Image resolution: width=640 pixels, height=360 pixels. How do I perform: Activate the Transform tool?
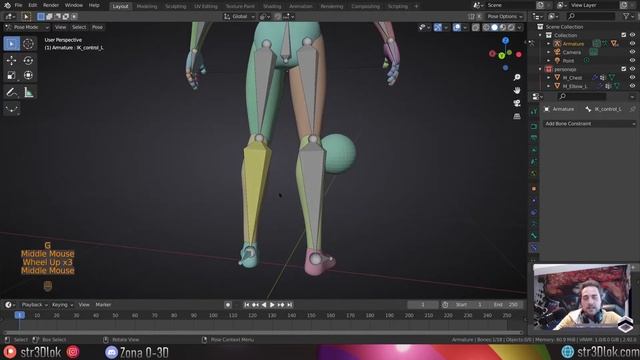(x=28, y=75)
